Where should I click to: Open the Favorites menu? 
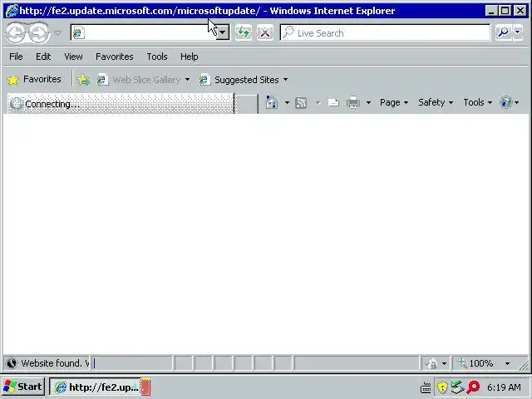(115, 57)
